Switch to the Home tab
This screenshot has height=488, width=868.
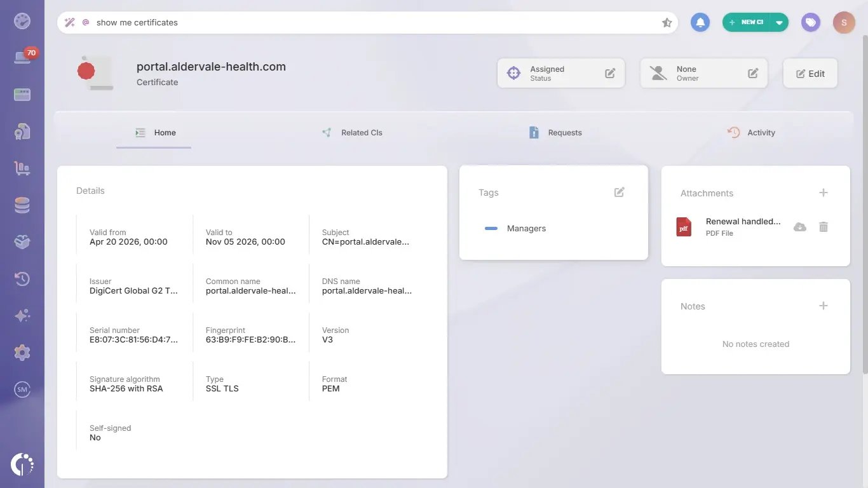[x=154, y=133]
